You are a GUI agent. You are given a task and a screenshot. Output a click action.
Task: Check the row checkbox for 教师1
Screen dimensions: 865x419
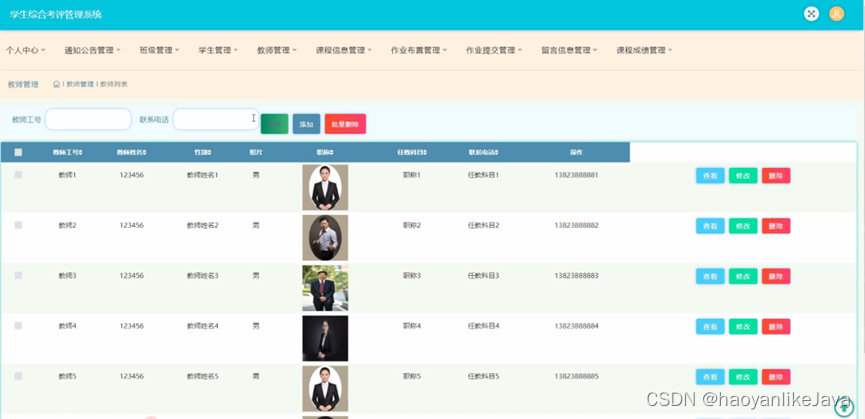click(18, 175)
